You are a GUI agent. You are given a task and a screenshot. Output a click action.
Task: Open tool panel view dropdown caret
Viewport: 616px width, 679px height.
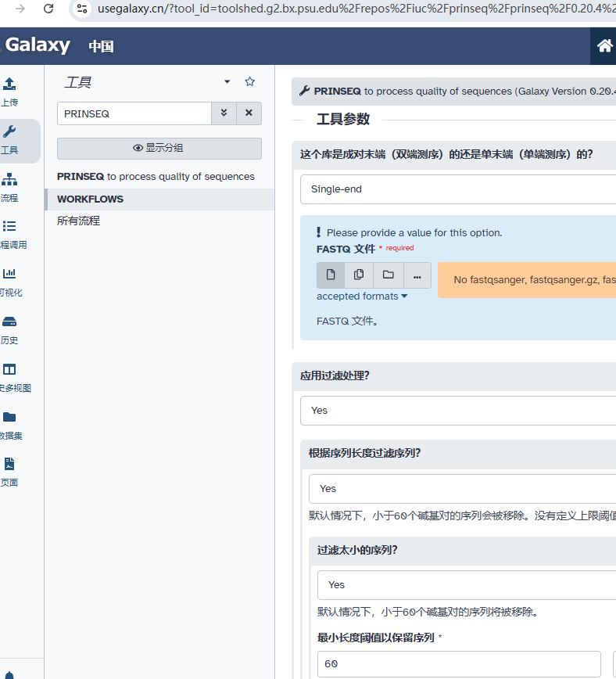coord(227,81)
